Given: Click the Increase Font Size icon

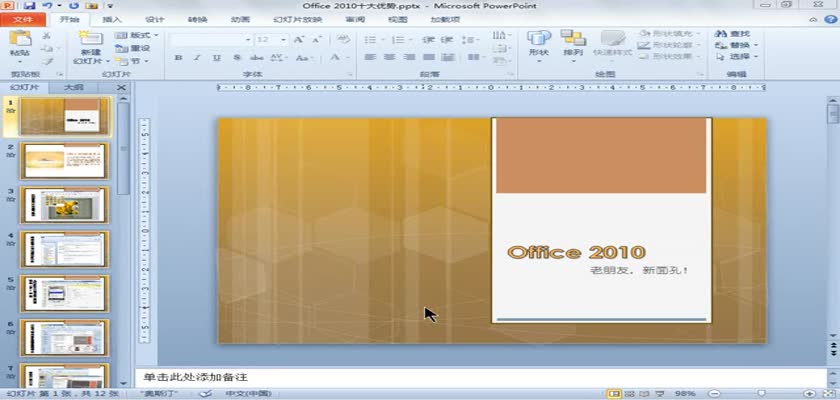Looking at the screenshot, I should pyautogui.click(x=299, y=40).
